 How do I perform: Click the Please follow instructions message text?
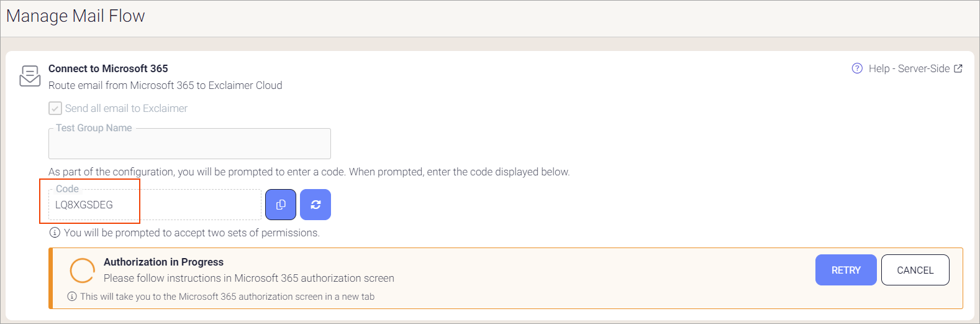pos(248,278)
